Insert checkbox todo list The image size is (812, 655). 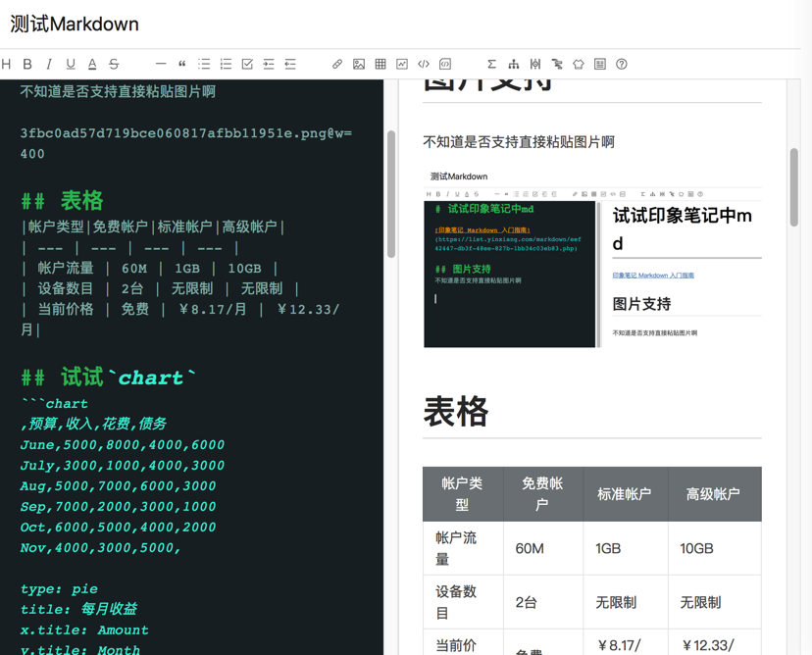click(x=247, y=64)
